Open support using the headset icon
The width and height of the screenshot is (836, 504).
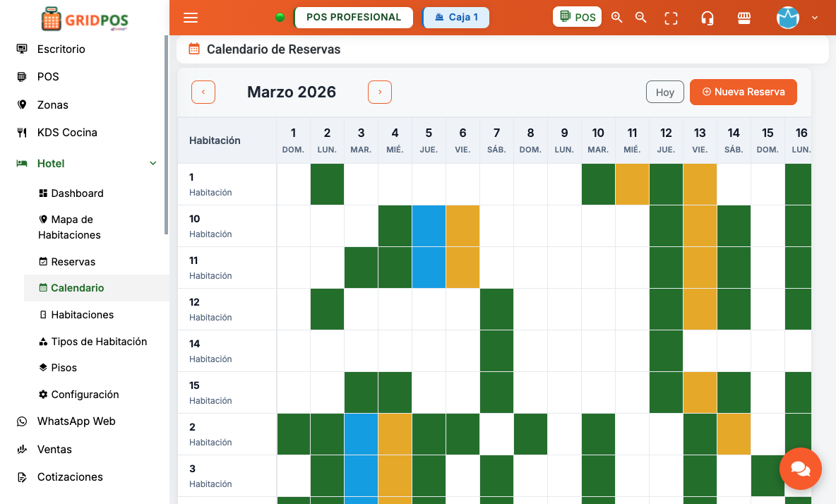[x=707, y=17]
